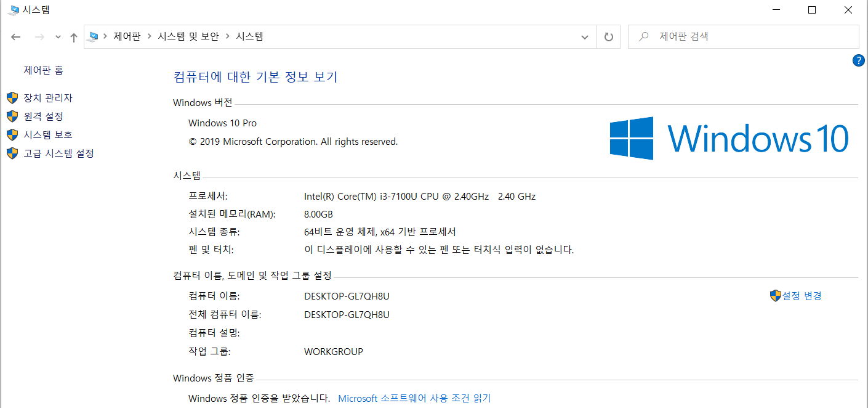
Task: Click the Back navigation arrow
Action: [x=17, y=37]
